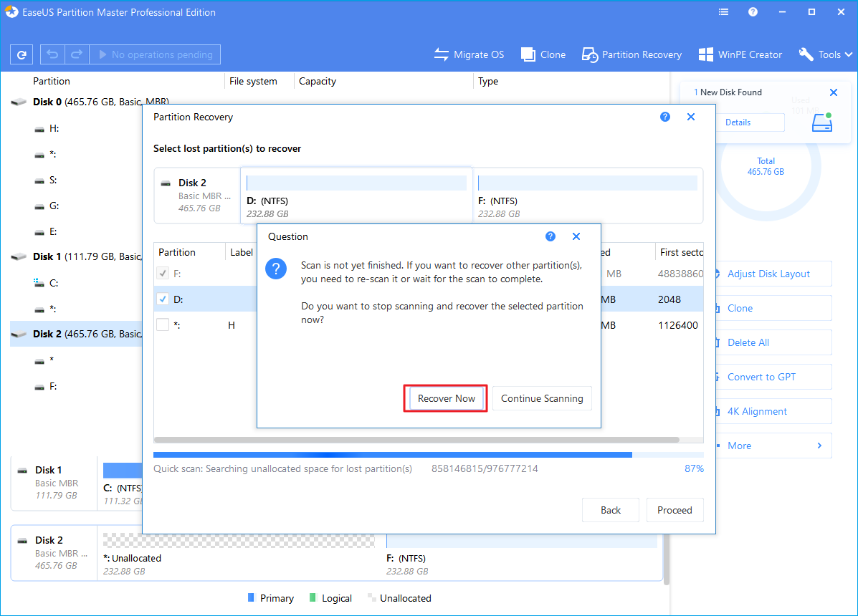Click the Details button for new disk
The height and width of the screenshot is (616, 858).
(x=738, y=122)
